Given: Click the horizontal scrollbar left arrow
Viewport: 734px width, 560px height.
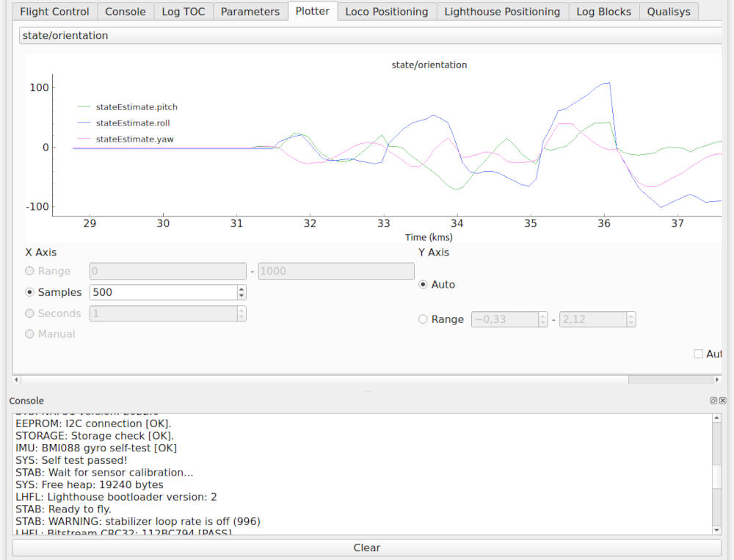Looking at the screenshot, I should (16, 379).
